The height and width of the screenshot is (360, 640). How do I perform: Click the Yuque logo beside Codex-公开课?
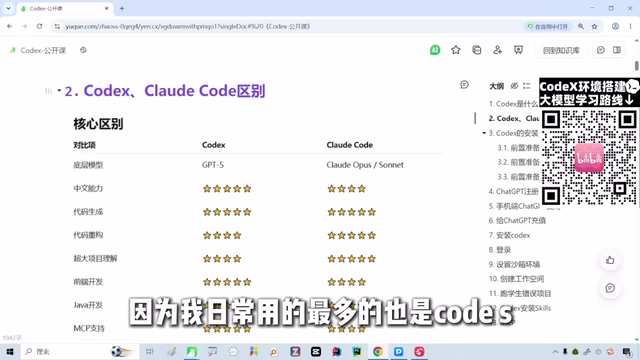coord(13,50)
